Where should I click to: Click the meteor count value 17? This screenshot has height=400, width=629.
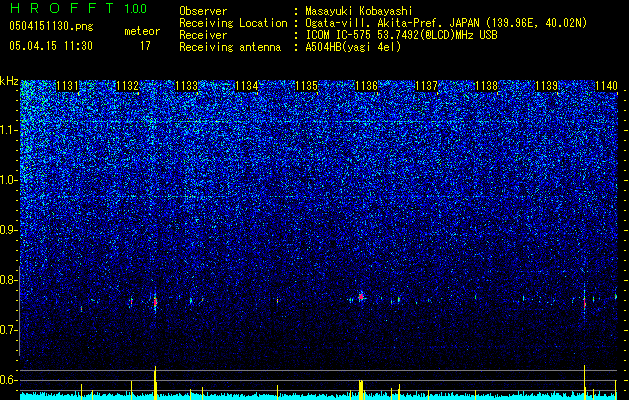click(145, 46)
